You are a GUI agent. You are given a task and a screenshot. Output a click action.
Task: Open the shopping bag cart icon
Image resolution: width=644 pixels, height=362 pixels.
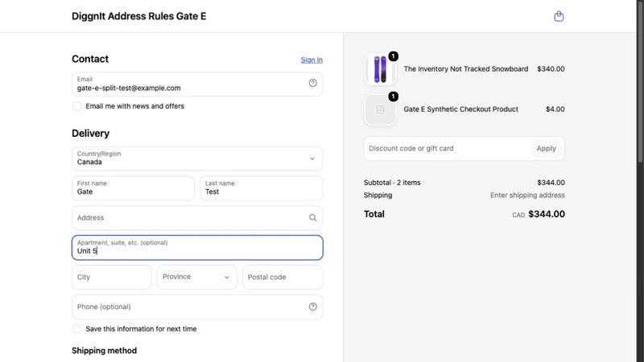[x=559, y=16]
